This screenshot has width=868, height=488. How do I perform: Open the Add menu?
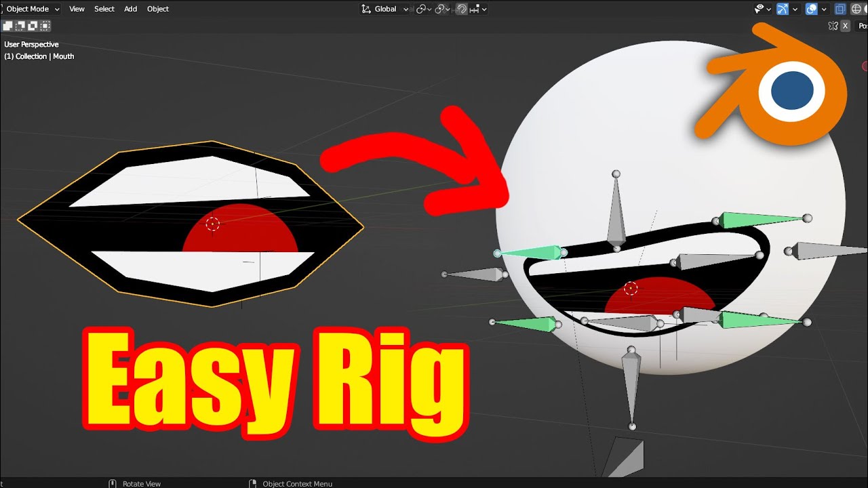[x=130, y=9]
